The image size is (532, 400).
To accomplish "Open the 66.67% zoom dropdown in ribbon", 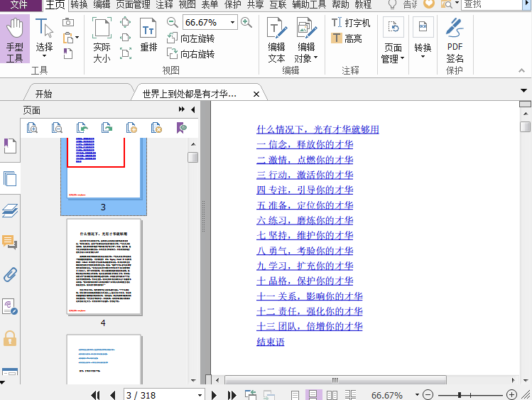I will (232, 23).
